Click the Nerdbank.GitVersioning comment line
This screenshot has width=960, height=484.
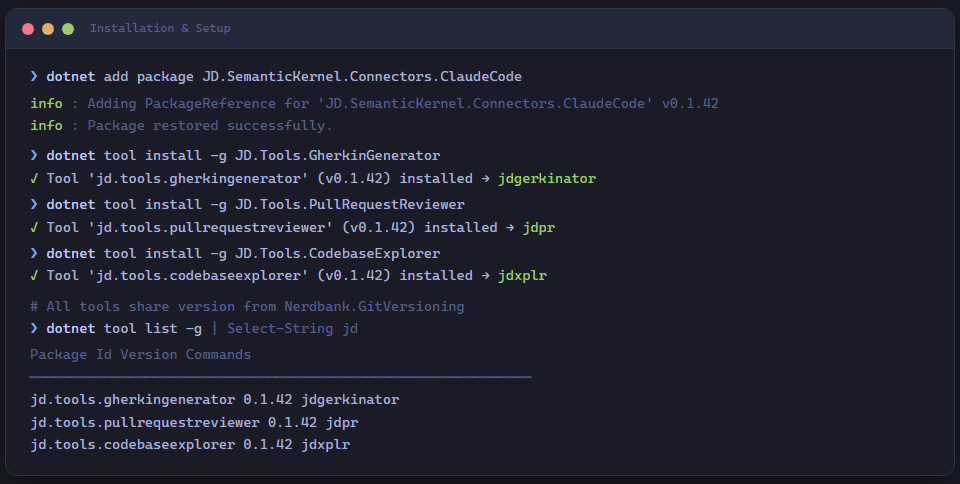point(247,307)
